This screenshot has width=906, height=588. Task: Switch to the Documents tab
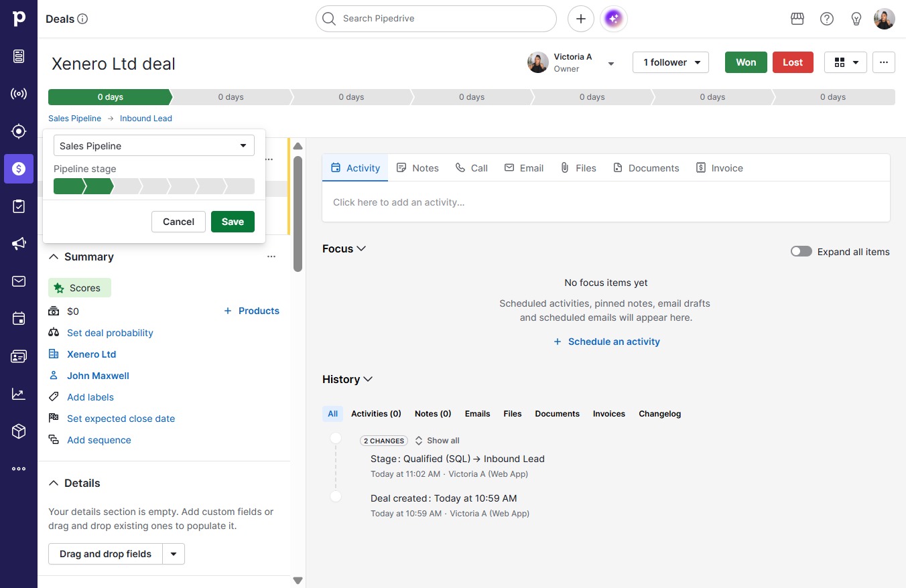coord(646,168)
